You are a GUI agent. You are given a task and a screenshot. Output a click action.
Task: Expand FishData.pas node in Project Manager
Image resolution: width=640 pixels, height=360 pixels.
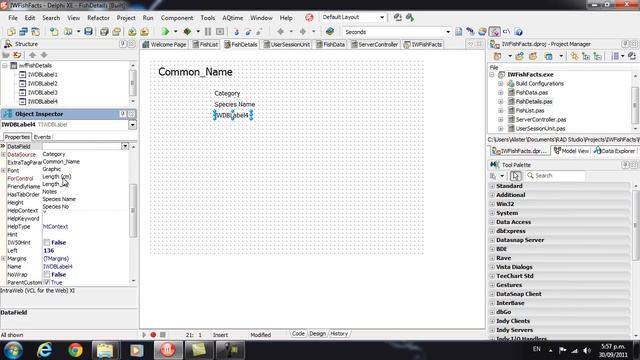click(x=501, y=93)
